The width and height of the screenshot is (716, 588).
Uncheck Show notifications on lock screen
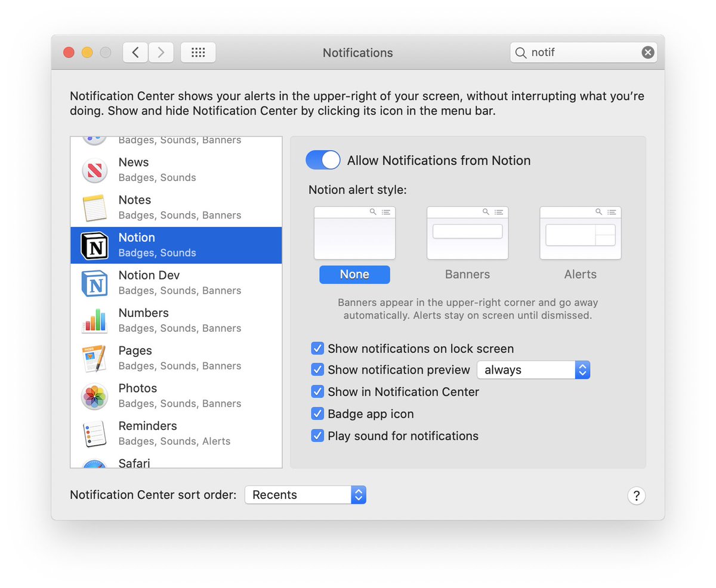pos(317,348)
